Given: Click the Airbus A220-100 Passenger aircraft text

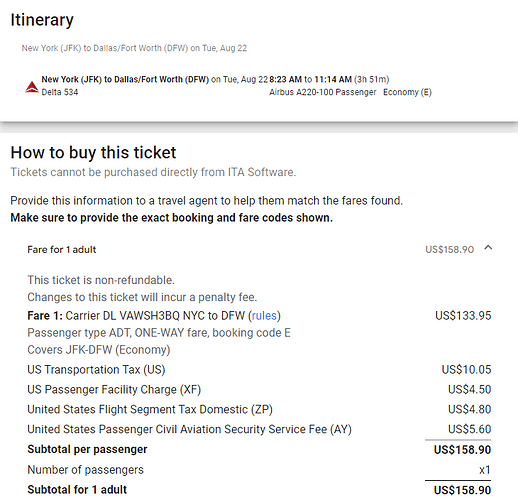Looking at the screenshot, I should 323,92.
